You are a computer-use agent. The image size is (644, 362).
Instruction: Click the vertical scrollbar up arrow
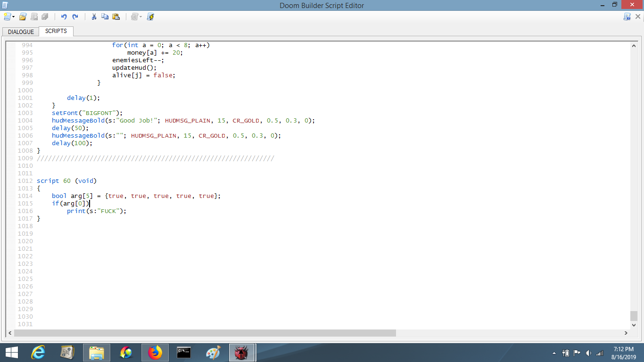634,46
